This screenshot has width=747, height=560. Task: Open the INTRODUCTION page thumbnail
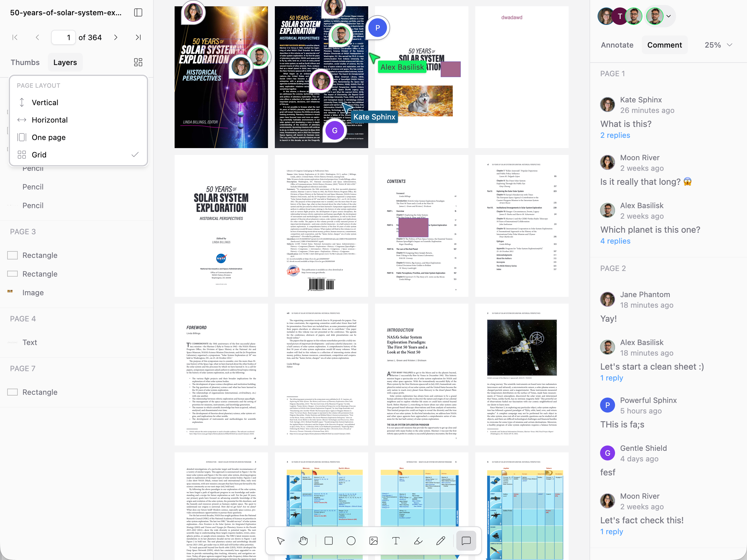[421, 374]
